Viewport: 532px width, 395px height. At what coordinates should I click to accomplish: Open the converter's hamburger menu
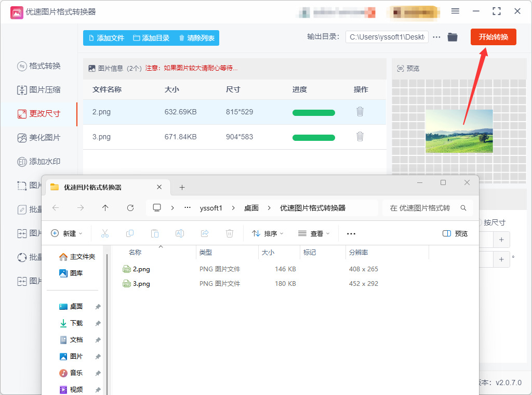[x=455, y=11]
